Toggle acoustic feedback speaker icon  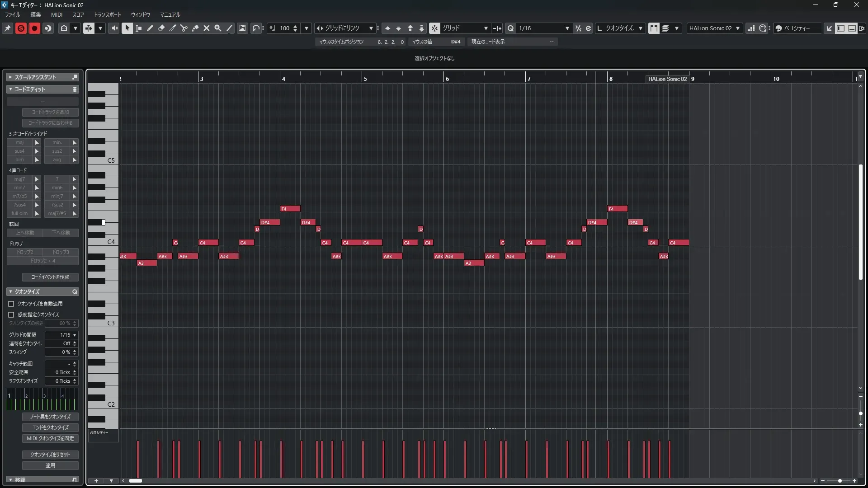click(x=113, y=28)
